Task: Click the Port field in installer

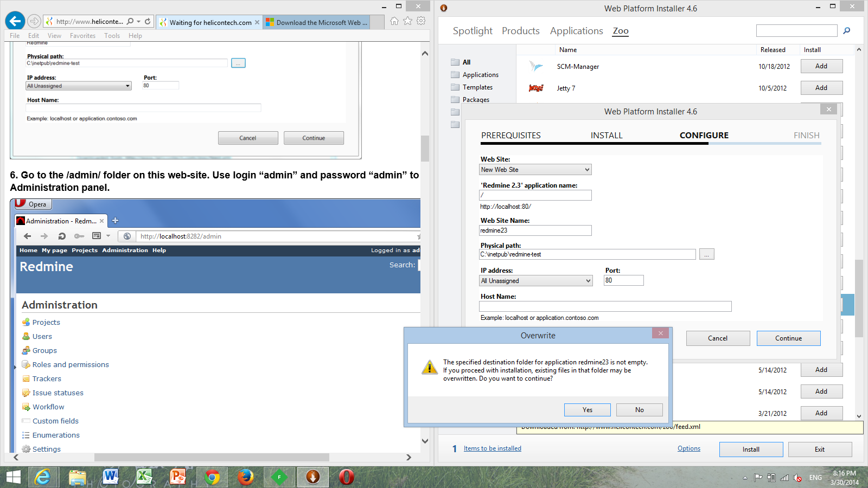Action: (624, 280)
